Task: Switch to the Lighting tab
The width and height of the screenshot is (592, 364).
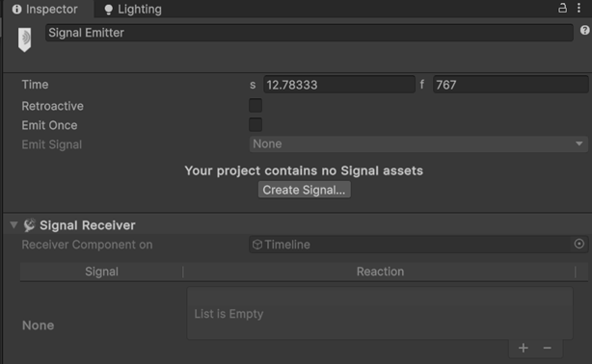Action: coord(132,9)
